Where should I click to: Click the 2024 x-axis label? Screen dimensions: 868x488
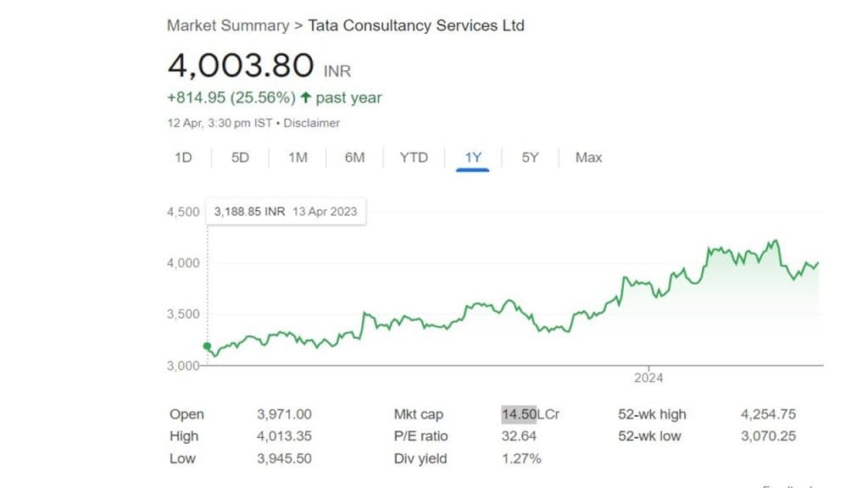[x=648, y=378]
